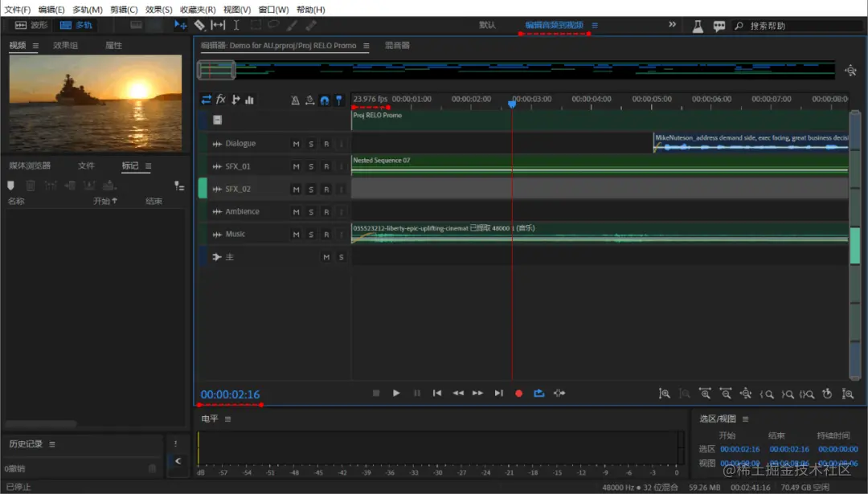The width and height of the screenshot is (868, 494).
Task: Mute the Dialogue track
Action: (296, 144)
